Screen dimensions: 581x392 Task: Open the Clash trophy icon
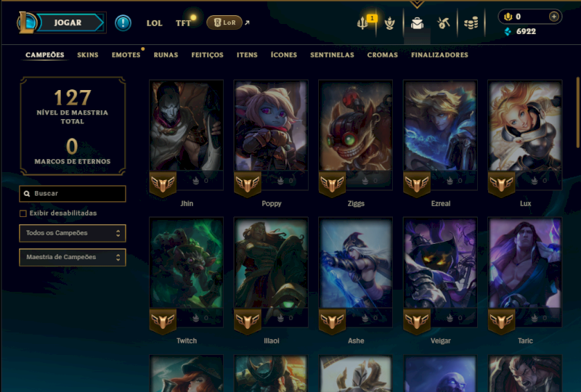[389, 23]
